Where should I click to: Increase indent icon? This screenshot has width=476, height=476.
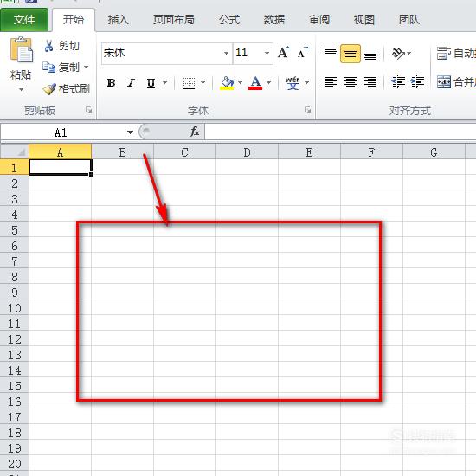point(418,81)
